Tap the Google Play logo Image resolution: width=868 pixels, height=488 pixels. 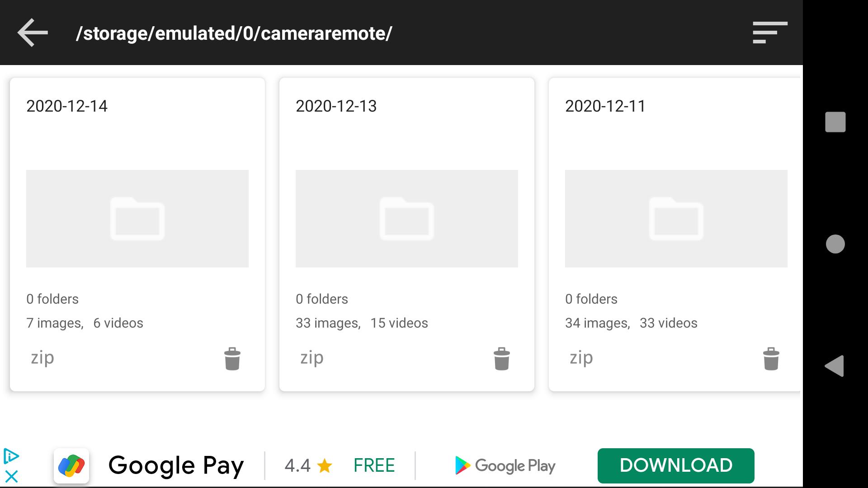coord(505,465)
